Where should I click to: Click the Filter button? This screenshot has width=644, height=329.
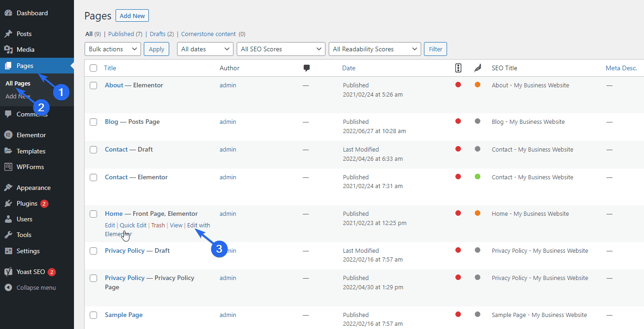coord(435,49)
